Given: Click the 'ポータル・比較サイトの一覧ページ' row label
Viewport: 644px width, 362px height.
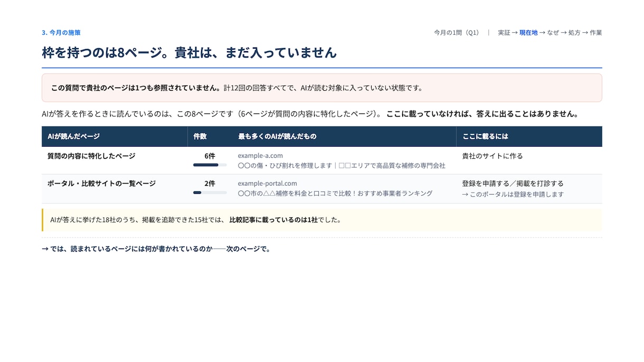Looking at the screenshot, I should 102,184.
